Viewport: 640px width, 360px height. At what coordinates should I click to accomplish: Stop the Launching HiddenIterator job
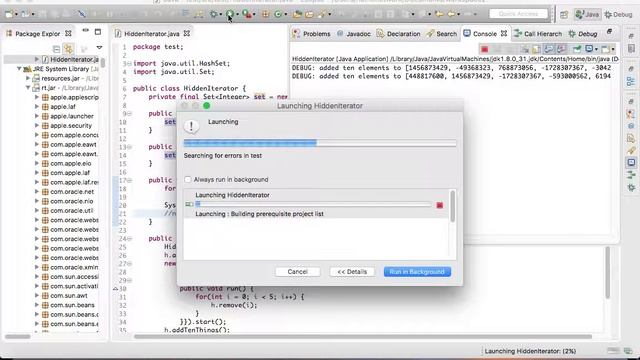click(x=440, y=205)
